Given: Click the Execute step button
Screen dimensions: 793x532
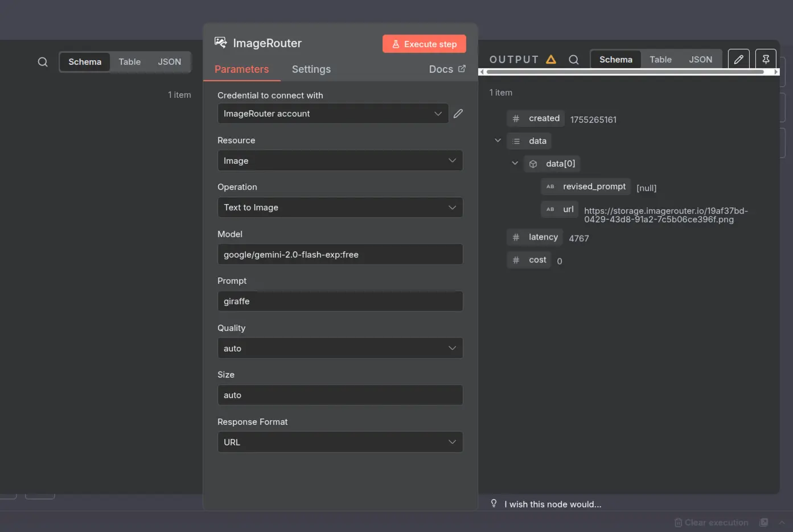Looking at the screenshot, I should click(x=424, y=44).
